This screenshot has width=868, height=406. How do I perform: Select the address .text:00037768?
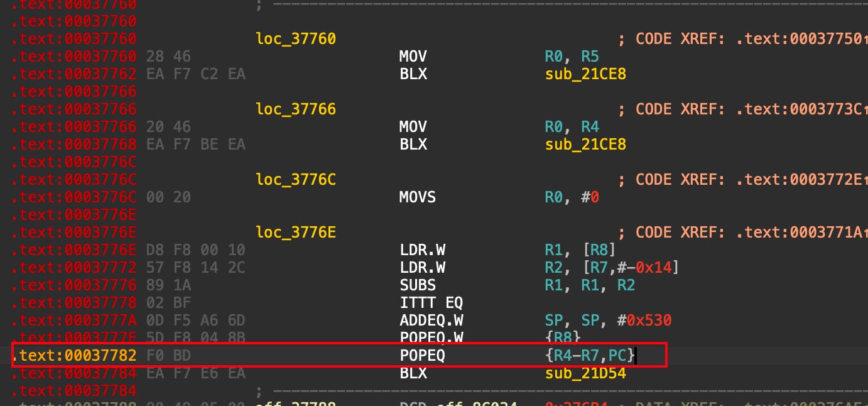point(74,145)
